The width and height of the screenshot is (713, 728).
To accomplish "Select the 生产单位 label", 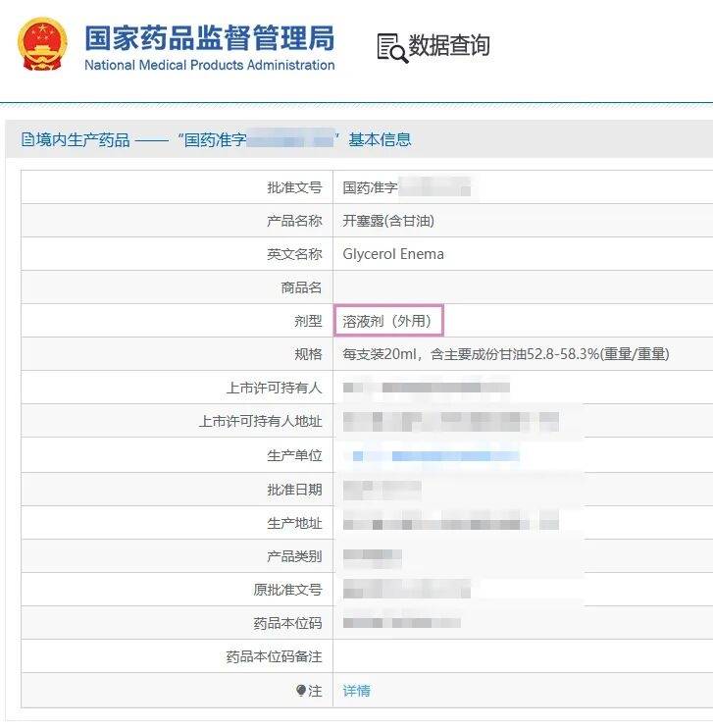I will tap(294, 456).
